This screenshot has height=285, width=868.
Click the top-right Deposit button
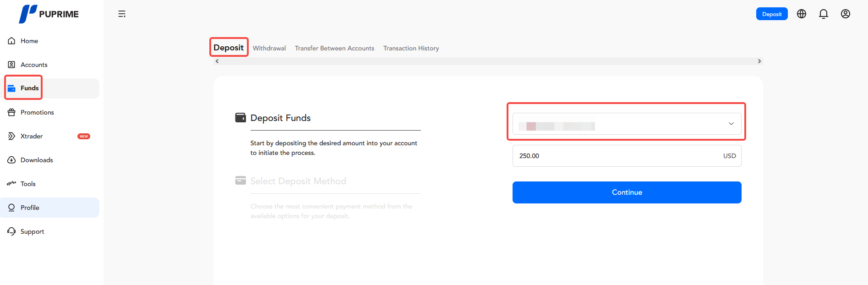772,14
